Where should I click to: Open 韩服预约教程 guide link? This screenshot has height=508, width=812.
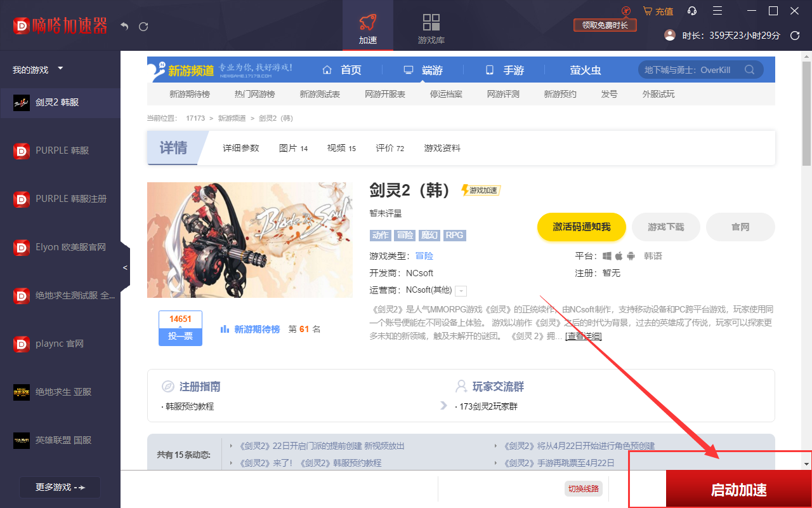(190, 406)
